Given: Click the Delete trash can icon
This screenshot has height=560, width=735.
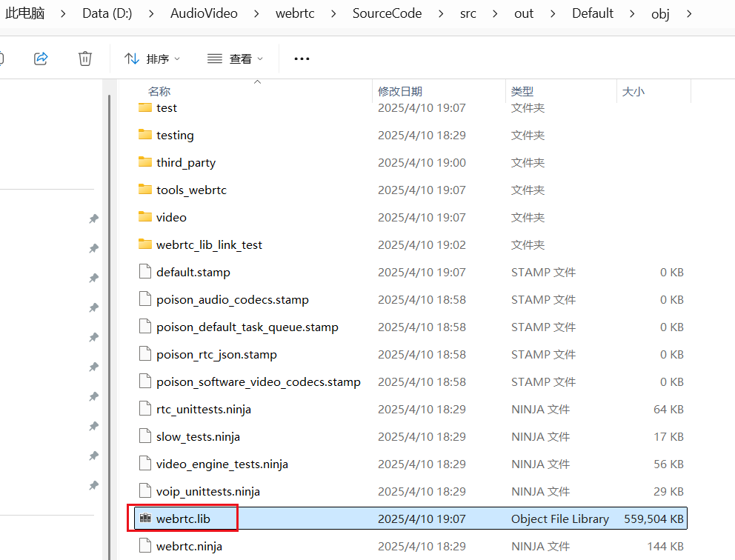Looking at the screenshot, I should pyautogui.click(x=85, y=59).
